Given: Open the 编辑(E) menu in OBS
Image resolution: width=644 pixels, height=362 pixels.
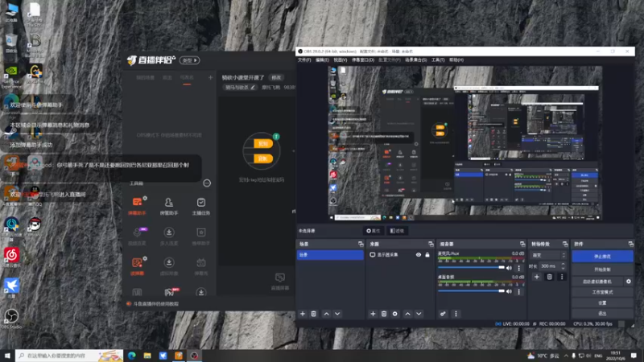Looking at the screenshot, I should (x=322, y=60).
